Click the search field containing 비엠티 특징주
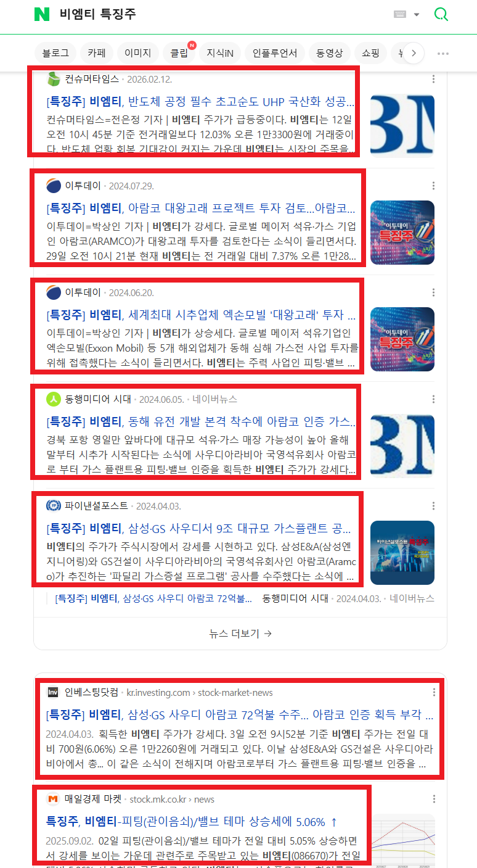The height and width of the screenshot is (868, 477). [222, 14]
